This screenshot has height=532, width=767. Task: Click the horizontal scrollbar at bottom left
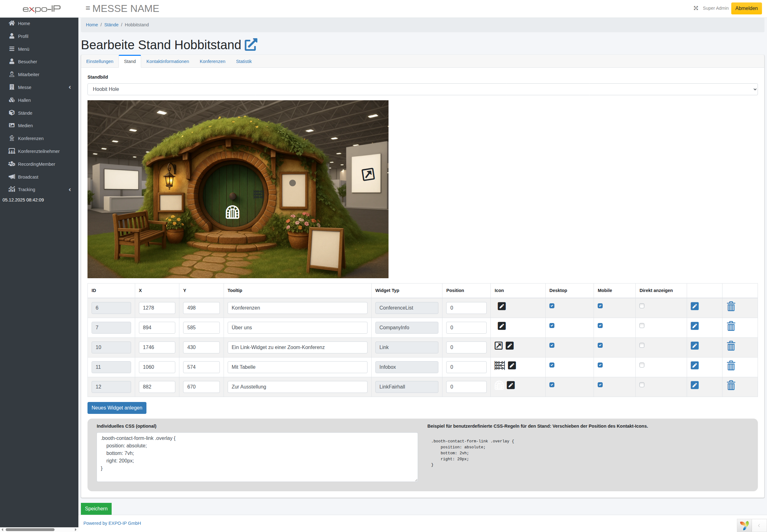pyautogui.click(x=30, y=529)
